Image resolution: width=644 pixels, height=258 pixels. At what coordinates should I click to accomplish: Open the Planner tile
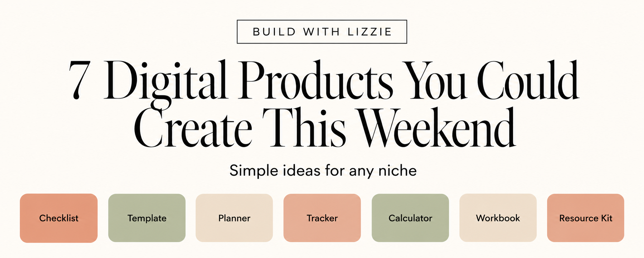point(234,218)
